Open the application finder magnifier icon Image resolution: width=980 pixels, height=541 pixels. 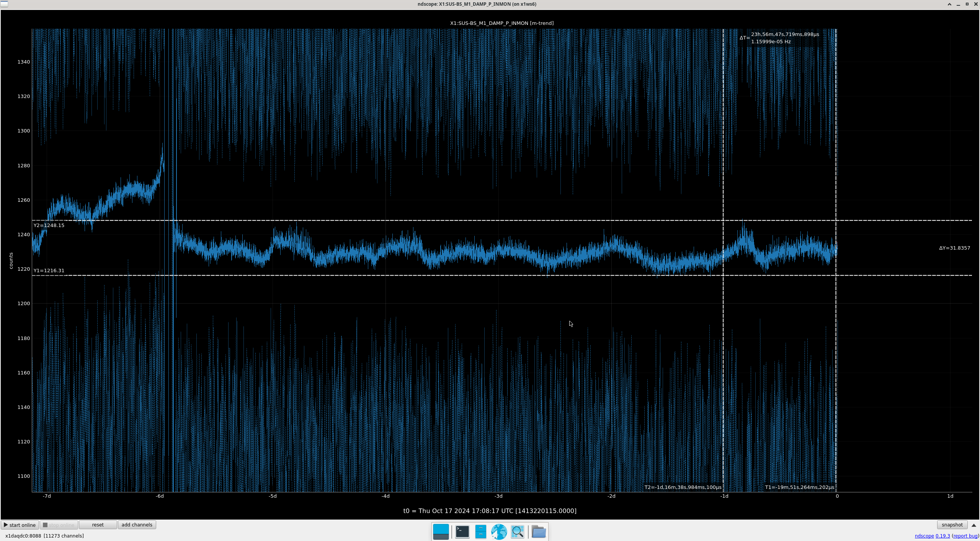click(518, 531)
